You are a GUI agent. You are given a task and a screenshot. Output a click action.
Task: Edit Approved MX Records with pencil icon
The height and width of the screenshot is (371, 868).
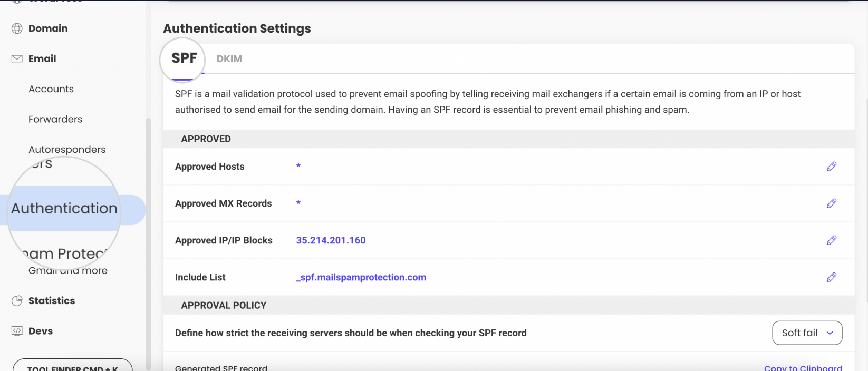[832, 203]
